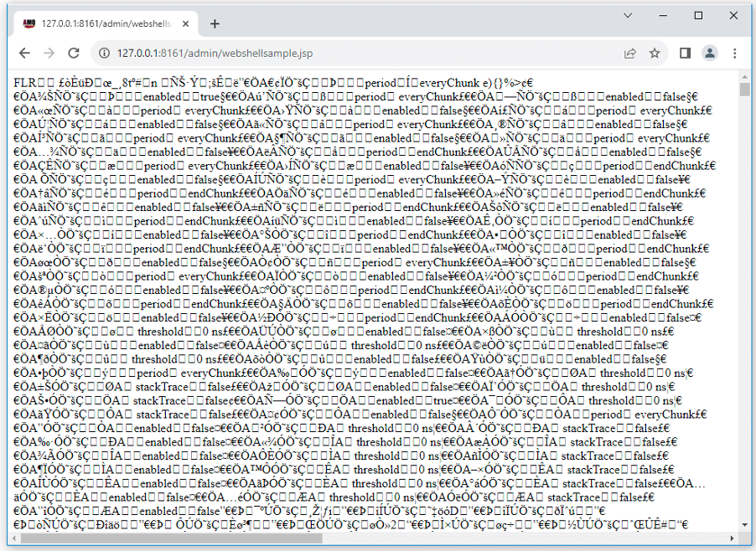Click the vertical scrollbar thumb
The height and width of the screenshot is (551, 756).
744,90
